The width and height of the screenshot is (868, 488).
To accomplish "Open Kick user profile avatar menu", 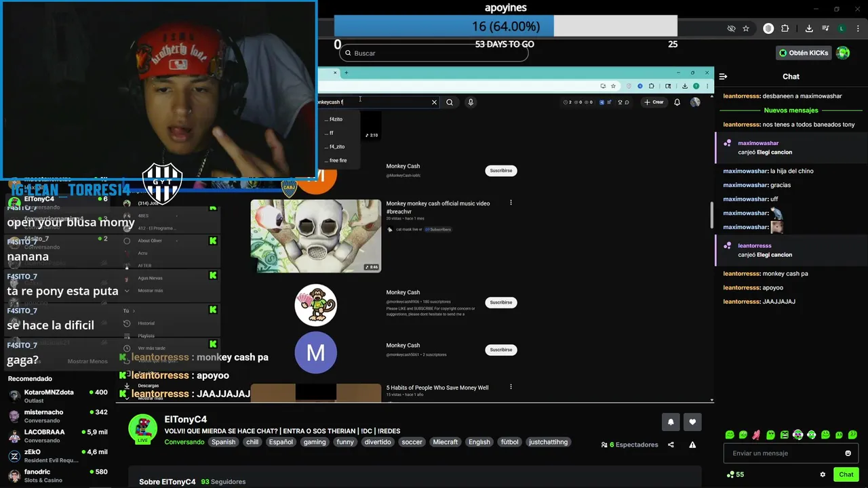I will (843, 53).
